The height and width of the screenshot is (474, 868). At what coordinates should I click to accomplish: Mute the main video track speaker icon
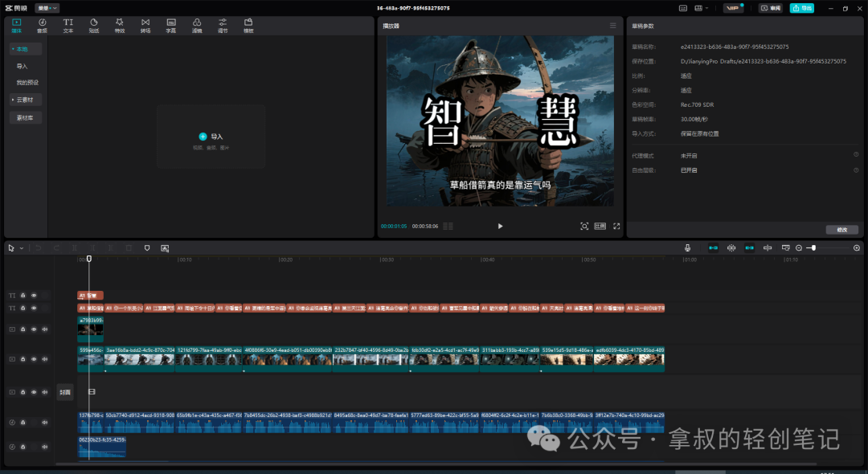[x=45, y=359]
